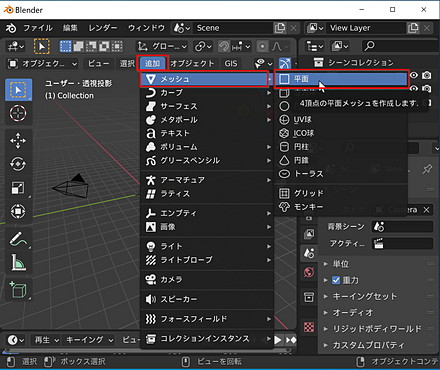Choose the Add Cube tool
The width and height of the screenshot is (440, 370).
point(18,289)
